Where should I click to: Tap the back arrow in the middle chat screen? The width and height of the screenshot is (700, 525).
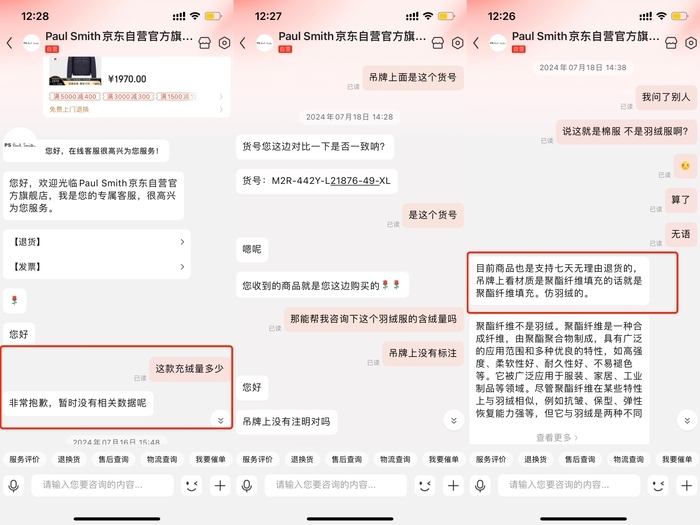point(243,43)
